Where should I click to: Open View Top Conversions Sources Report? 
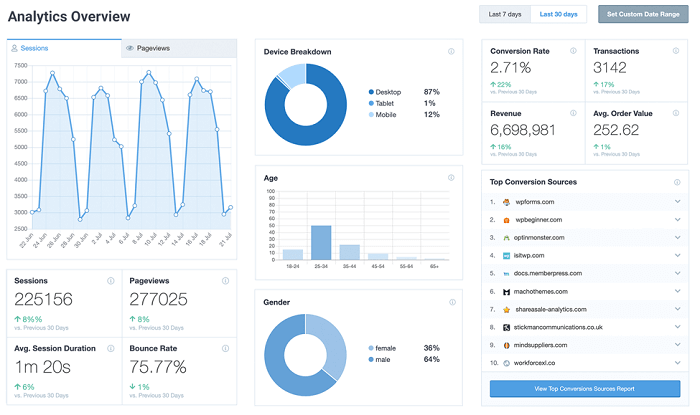[585, 389]
